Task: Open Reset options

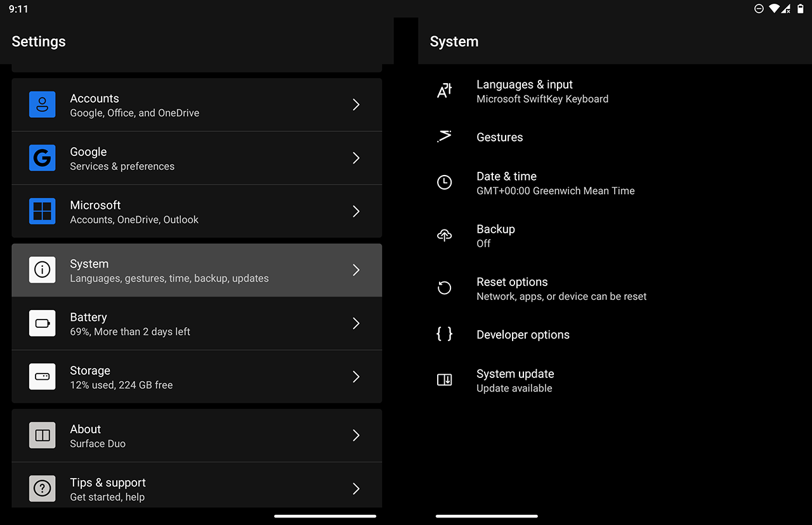Action: [615, 288]
